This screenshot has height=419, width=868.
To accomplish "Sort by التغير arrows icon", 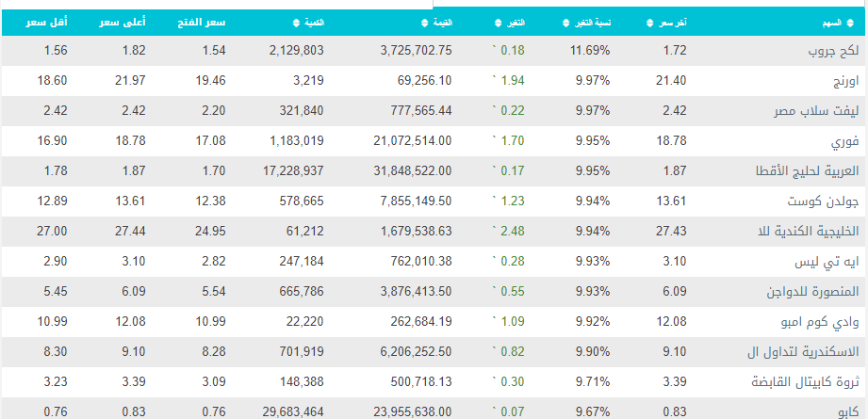I will pyautogui.click(x=497, y=23).
